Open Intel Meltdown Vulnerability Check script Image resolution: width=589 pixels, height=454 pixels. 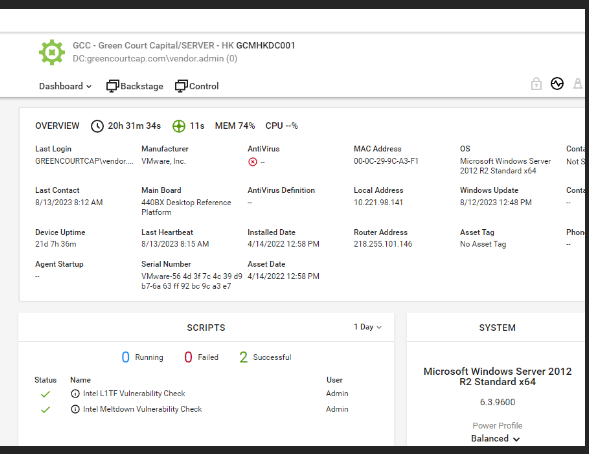(142, 409)
